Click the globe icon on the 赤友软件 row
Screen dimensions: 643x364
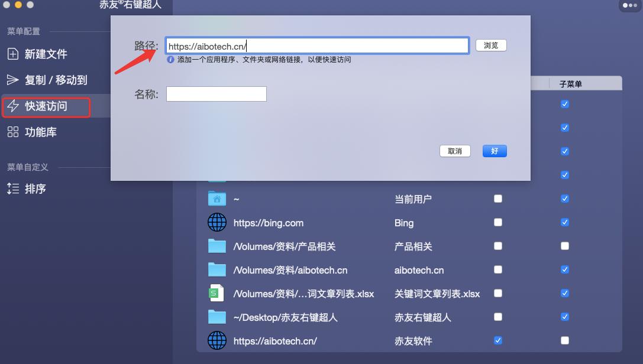(217, 340)
